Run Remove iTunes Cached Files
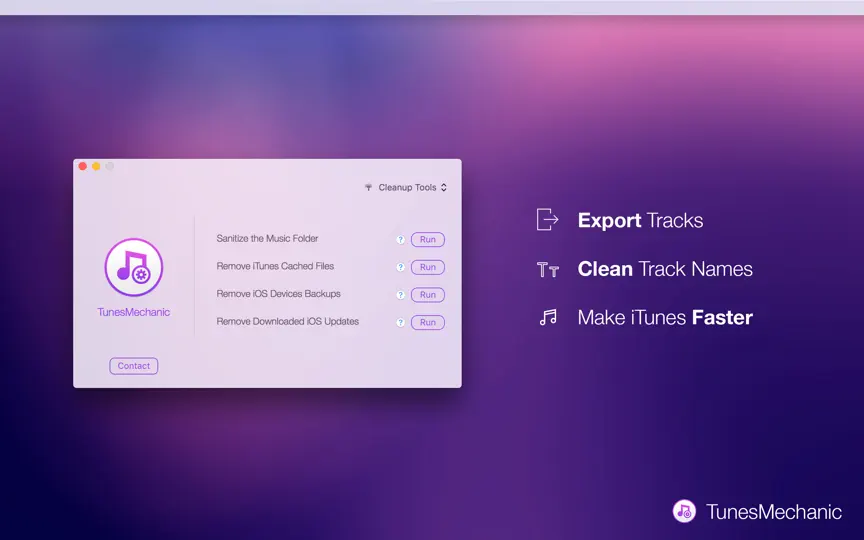Viewport: 864px width, 540px height. tap(428, 267)
